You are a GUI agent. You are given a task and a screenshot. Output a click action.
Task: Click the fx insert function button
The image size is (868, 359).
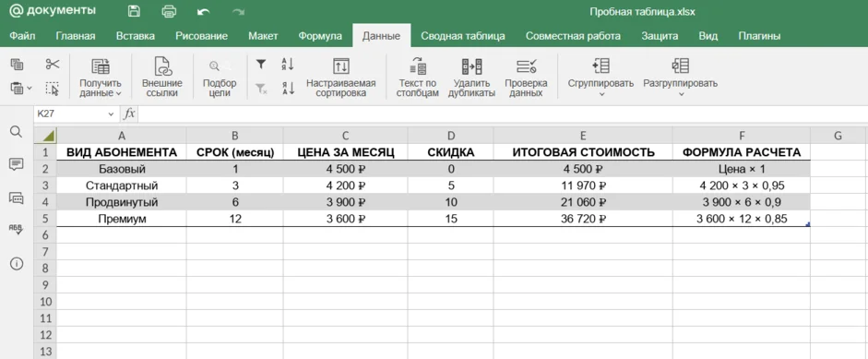129,114
